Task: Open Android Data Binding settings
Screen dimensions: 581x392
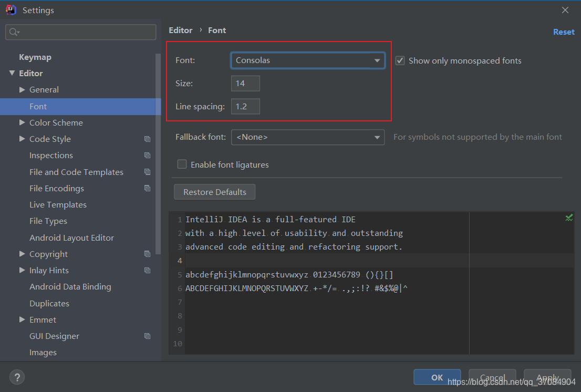Action: pos(70,287)
